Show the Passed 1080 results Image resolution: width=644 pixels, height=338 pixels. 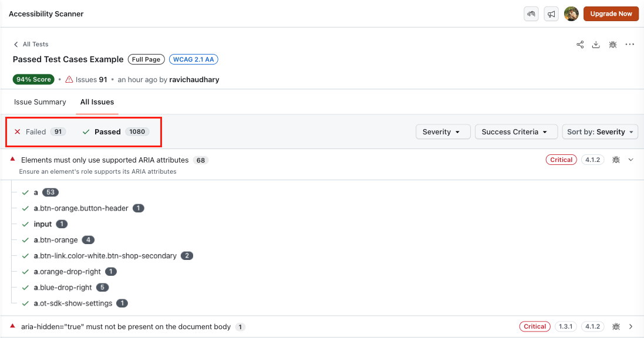pyautogui.click(x=116, y=132)
